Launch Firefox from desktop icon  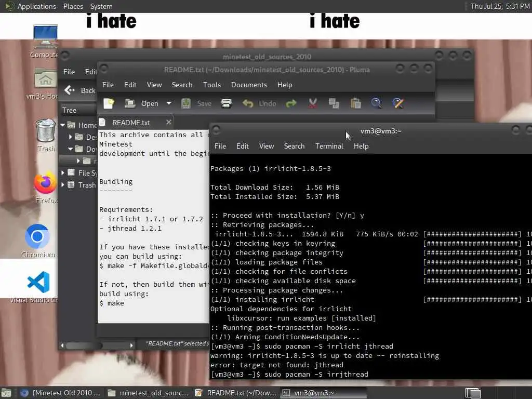tap(46, 188)
